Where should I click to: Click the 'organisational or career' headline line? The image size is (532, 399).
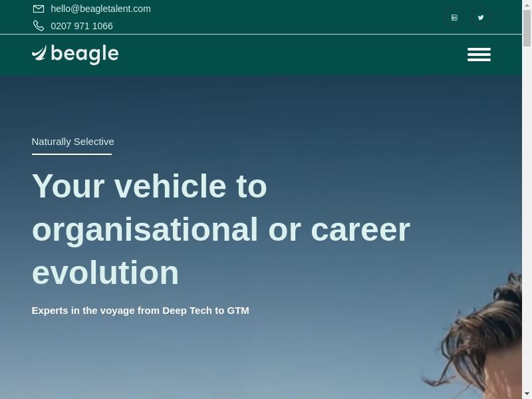[x=221, y=229]
